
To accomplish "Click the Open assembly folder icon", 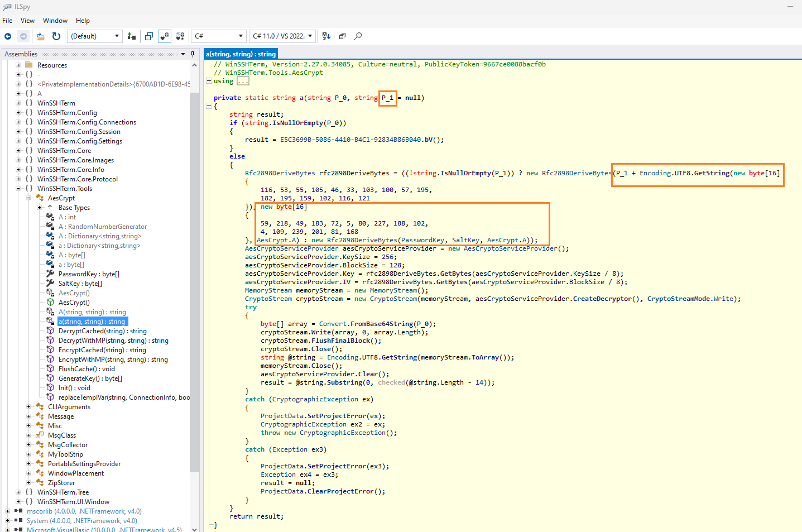I will coord(40,36).
